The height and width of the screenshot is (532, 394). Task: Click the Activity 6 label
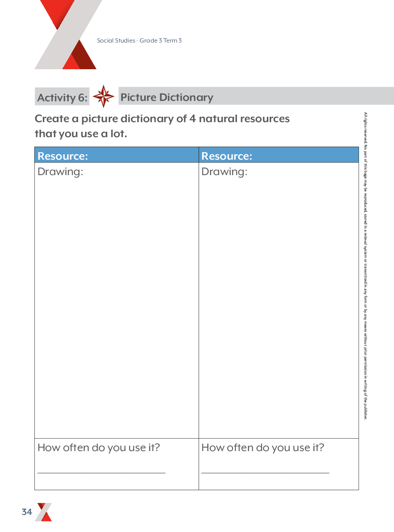coord(62,98)
